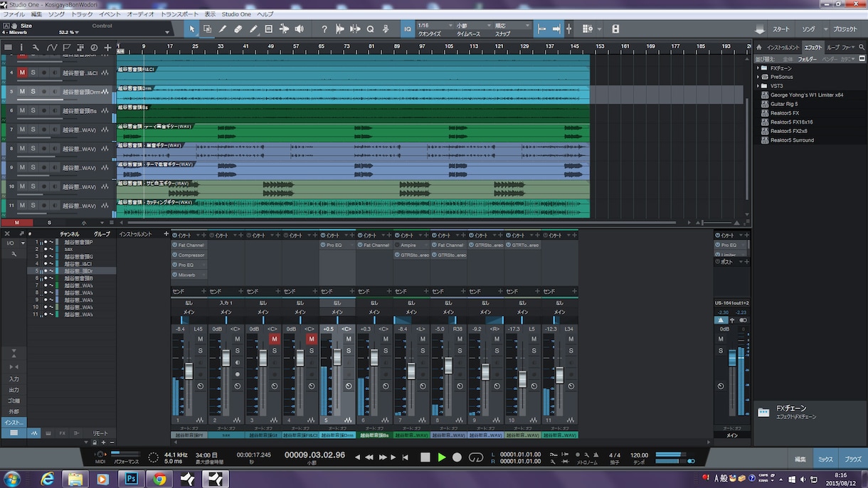This screenshot has height=488, width=868.
Task: Select the Range tool
Action: [207, 29]
